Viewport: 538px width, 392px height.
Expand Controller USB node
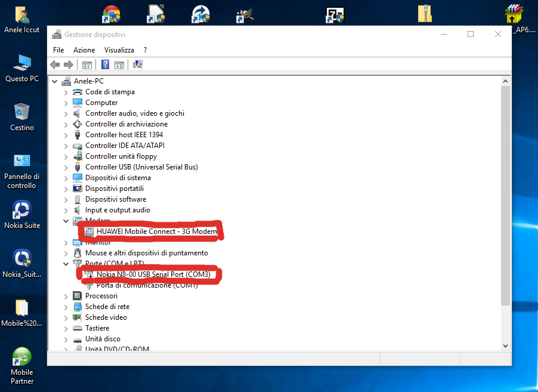66,168
